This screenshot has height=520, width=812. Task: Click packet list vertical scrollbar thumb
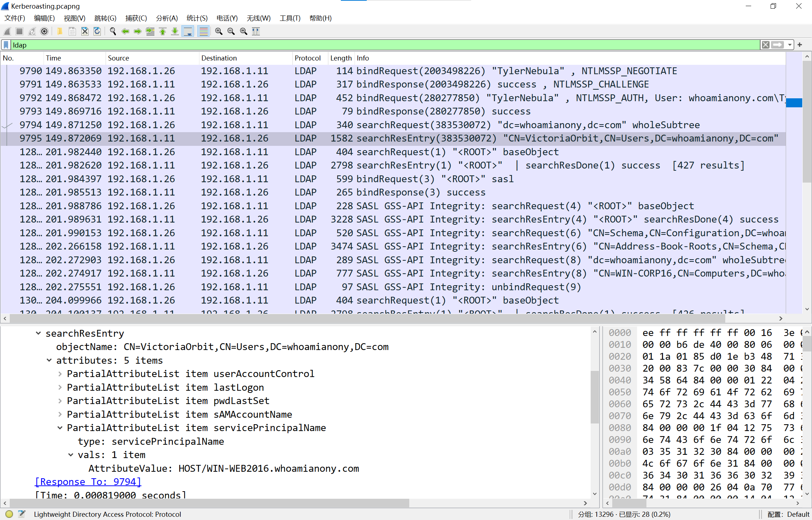click(x=807, y=122)
